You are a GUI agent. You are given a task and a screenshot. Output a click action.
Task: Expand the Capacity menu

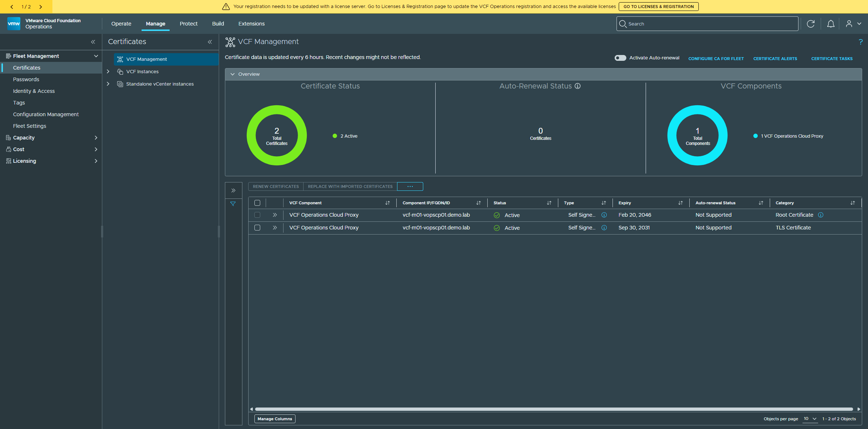[x=96, y=138]
